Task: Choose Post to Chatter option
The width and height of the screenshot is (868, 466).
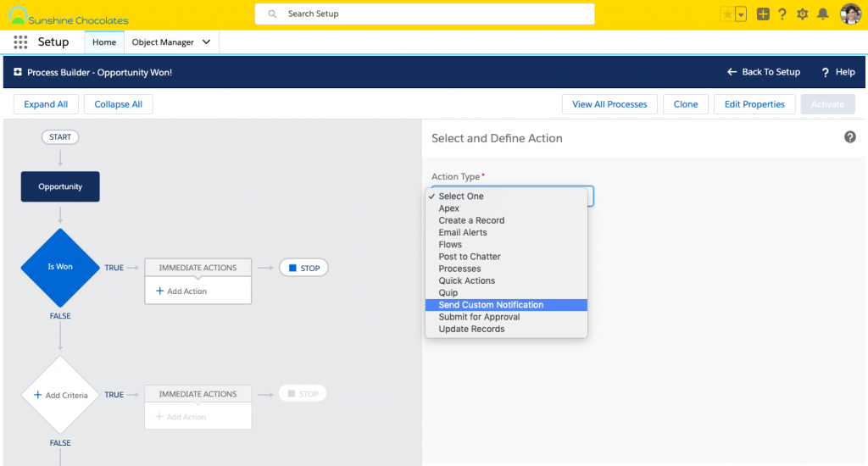Action: [506, 257]
